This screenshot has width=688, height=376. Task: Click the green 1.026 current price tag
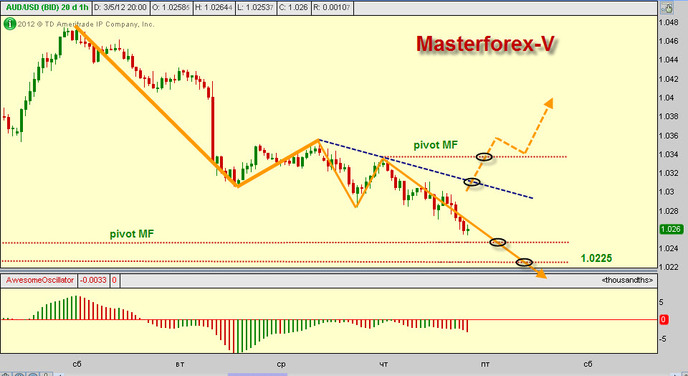(x=671, y=229)
